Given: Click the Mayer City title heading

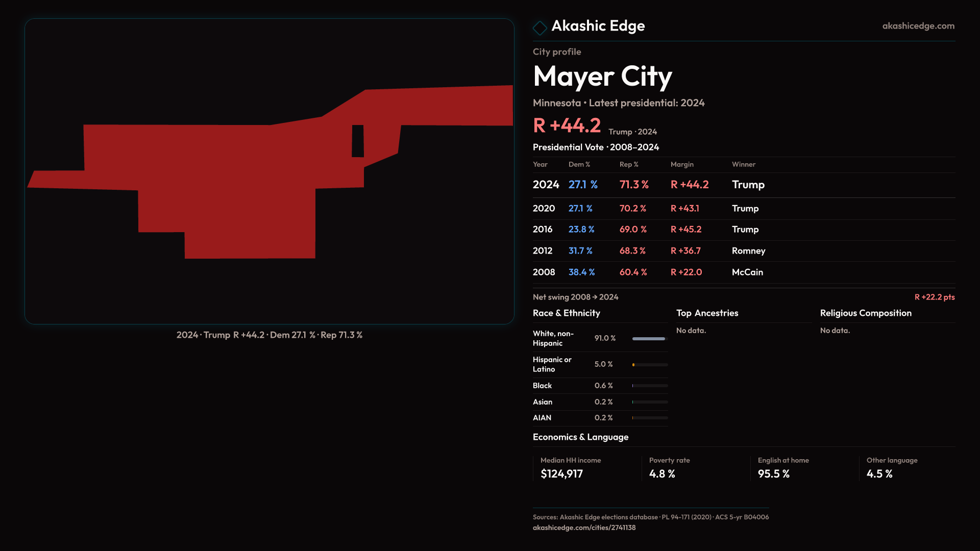Looking at the screenshot, I should [x=602, y=77].
